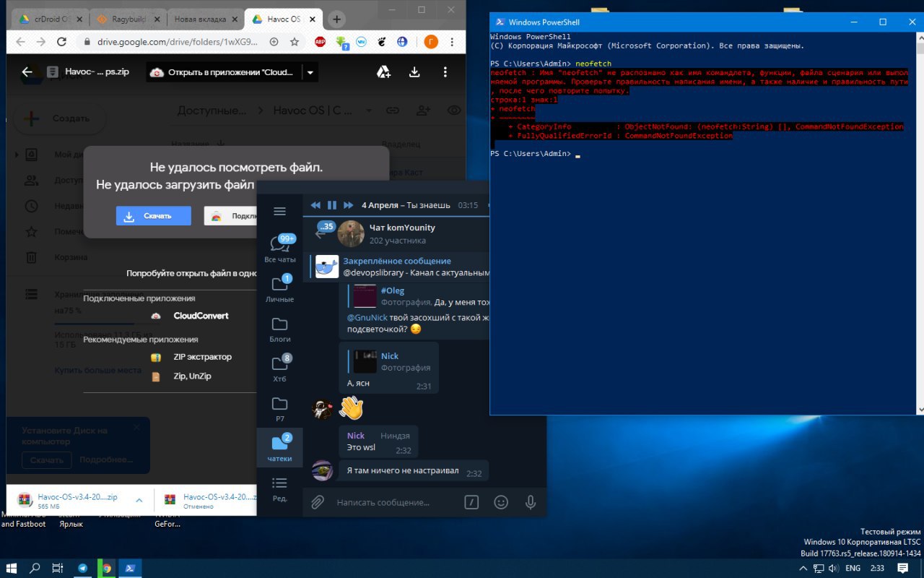The height and width of the screenshot is (578, 924).
Task: Open the GNOME foot extension icon
Action: pos(383,42)
